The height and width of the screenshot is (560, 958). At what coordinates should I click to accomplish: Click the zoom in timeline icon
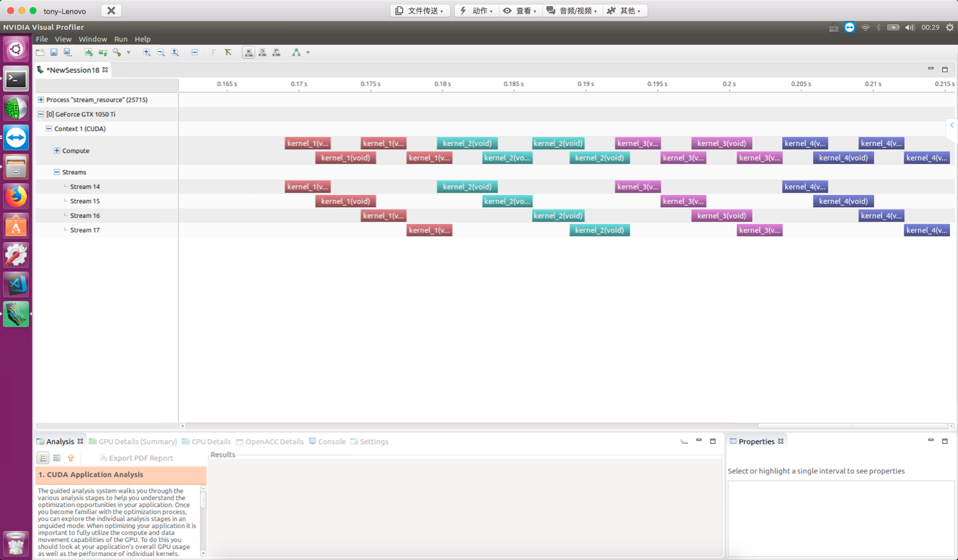pyautogui.click(x=147, y=53)
